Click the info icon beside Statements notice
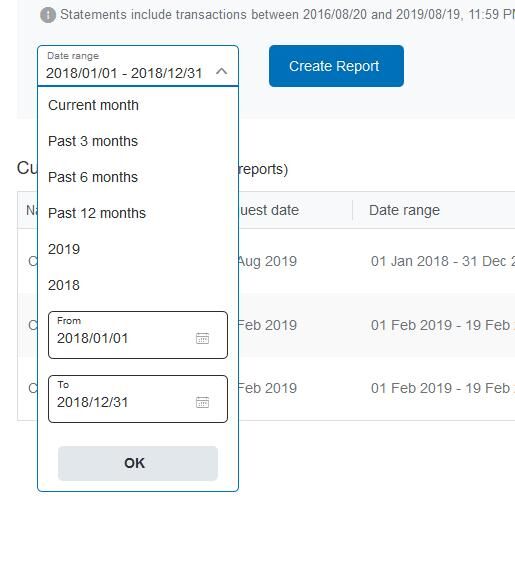Screen dimensions: 515x588 pos(48,15)
